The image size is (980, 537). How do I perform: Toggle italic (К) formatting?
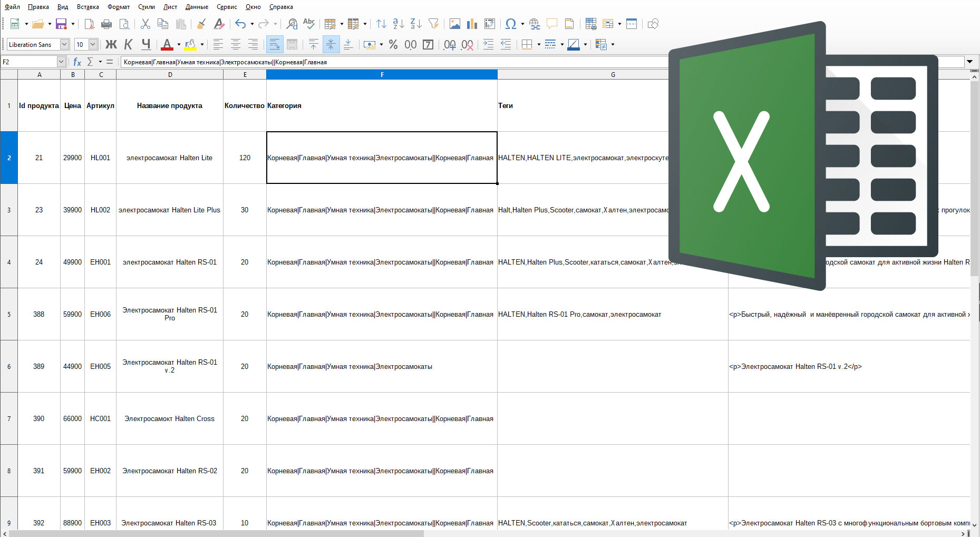(128, 44)
